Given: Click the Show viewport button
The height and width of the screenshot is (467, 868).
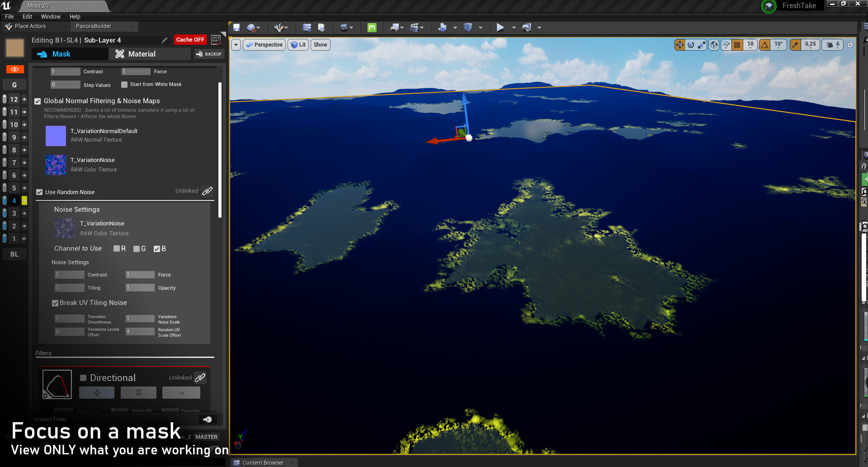Looking at the screenshot, I should 321,45.
